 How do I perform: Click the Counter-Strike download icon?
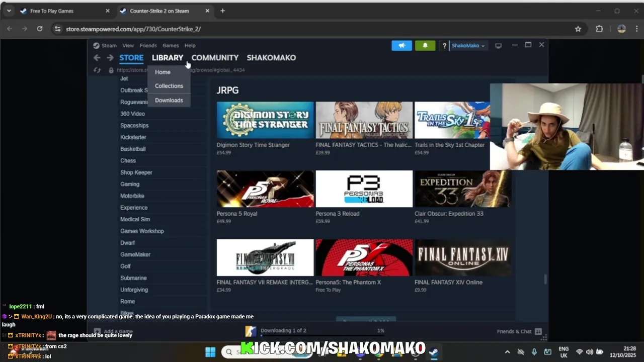tap(251, 331)
